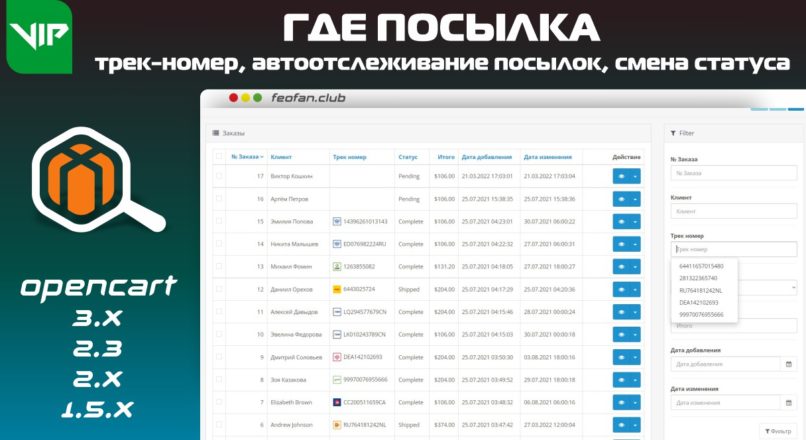Open action caret for Andrew Johnson order 6
The width and height of the screenshot is (806, 440).
[x=635, y=425]
